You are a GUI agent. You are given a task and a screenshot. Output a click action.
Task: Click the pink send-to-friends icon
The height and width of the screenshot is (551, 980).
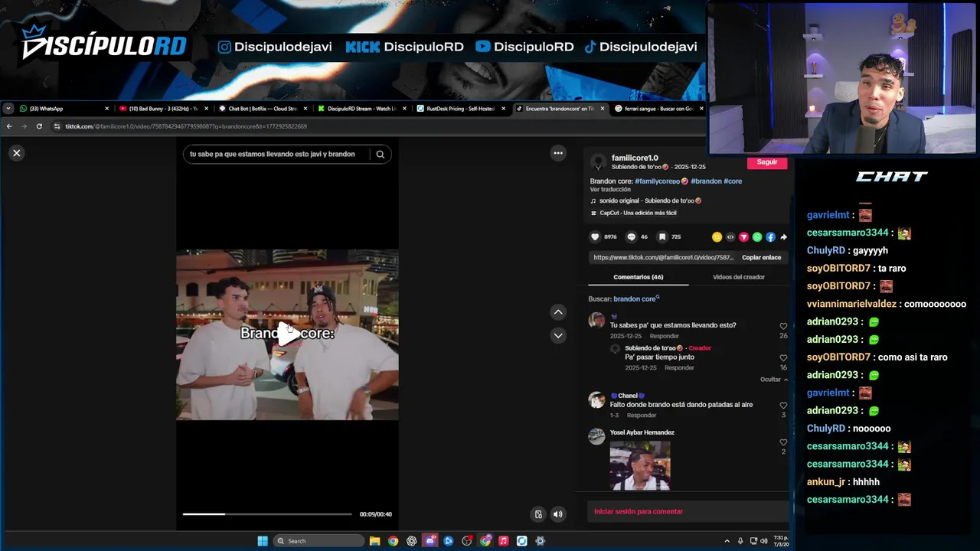[743, 237]
